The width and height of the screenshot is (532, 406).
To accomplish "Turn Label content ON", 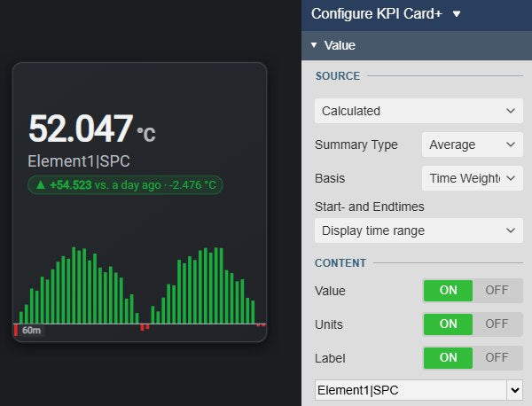I will [448, 357].
